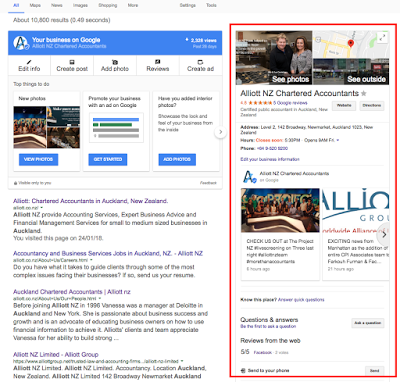Show next card in Top things to do
This screenshot has height=382, width=400.
click(x=220, y=132)
